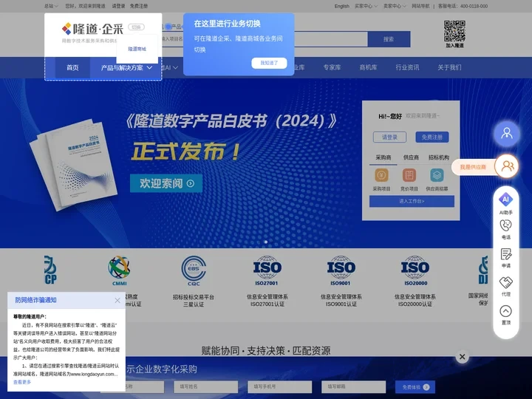Click the 代理 handshake icon
The width and height of the screenshot is (532, 399).
tap(505, 282)
